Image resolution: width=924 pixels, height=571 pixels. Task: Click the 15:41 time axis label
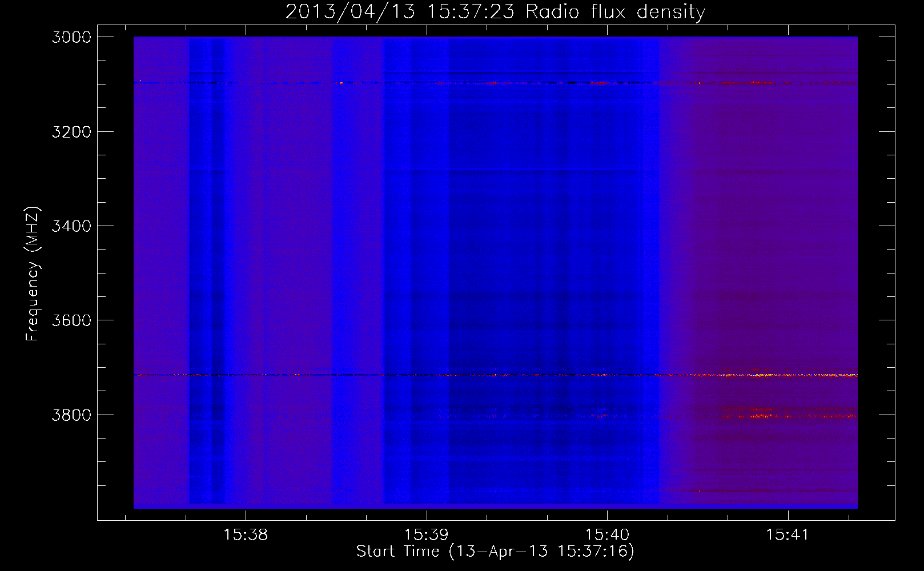[788, 534]
